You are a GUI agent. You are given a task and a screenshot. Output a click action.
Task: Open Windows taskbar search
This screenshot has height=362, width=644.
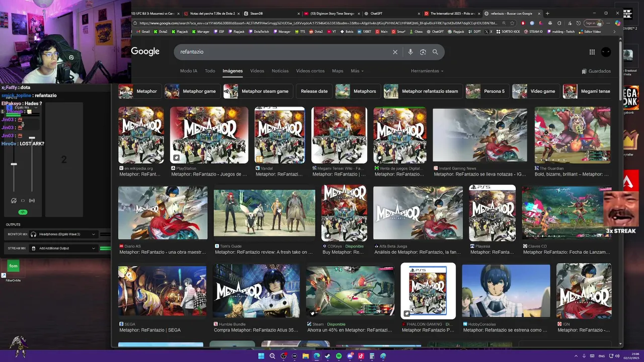[x=272, y=356]
